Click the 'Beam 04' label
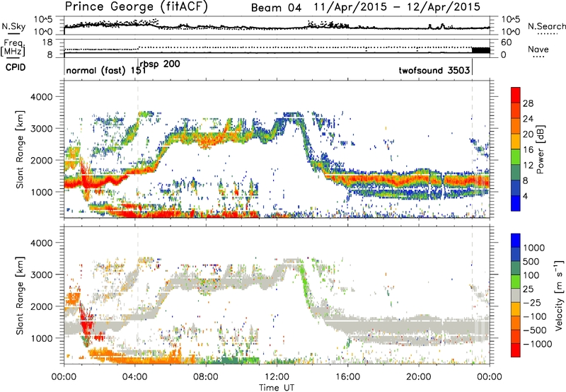This screenshot has height=392, width=566. click(276, 8)
